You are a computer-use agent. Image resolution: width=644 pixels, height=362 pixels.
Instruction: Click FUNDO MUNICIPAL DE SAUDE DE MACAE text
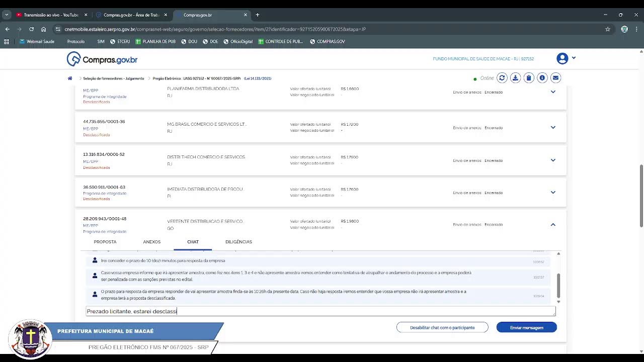pos(483,59)
